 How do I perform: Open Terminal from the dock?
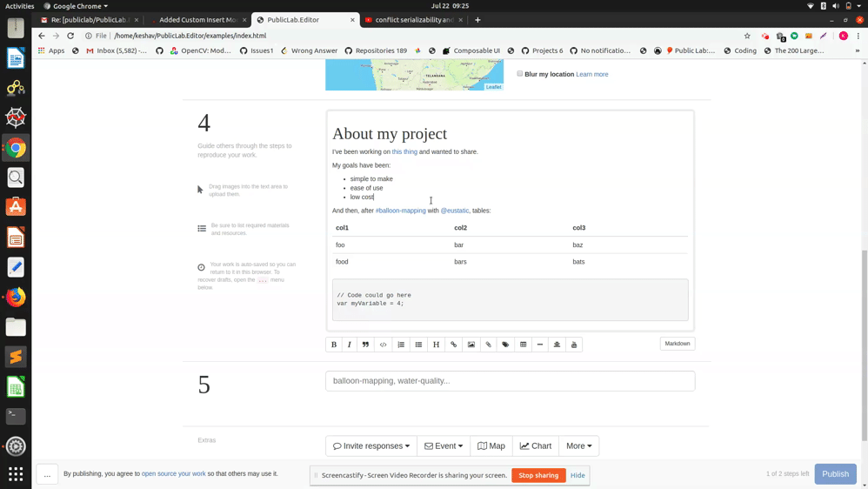click(16, 416)
